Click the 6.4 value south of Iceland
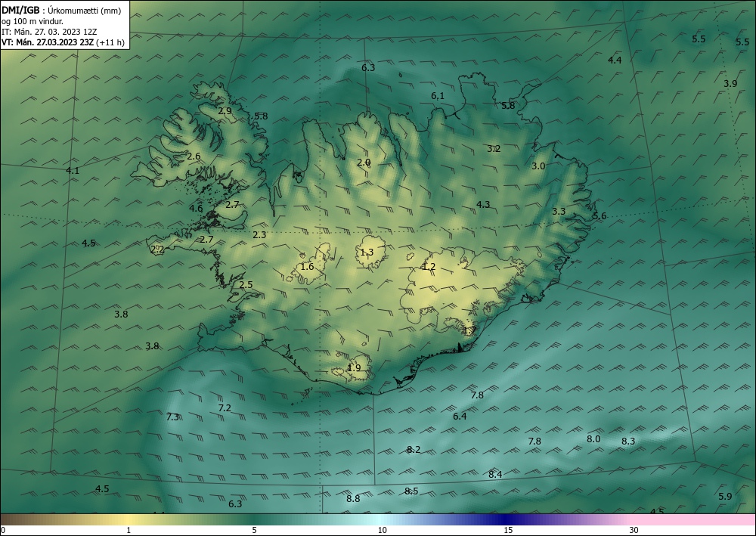 [x=460, y=416]
